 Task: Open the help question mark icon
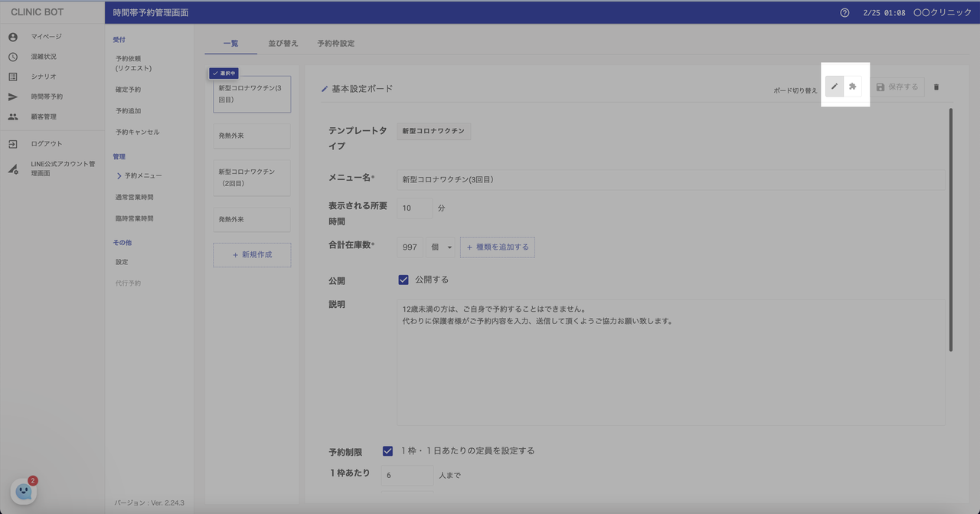point(844,13)
